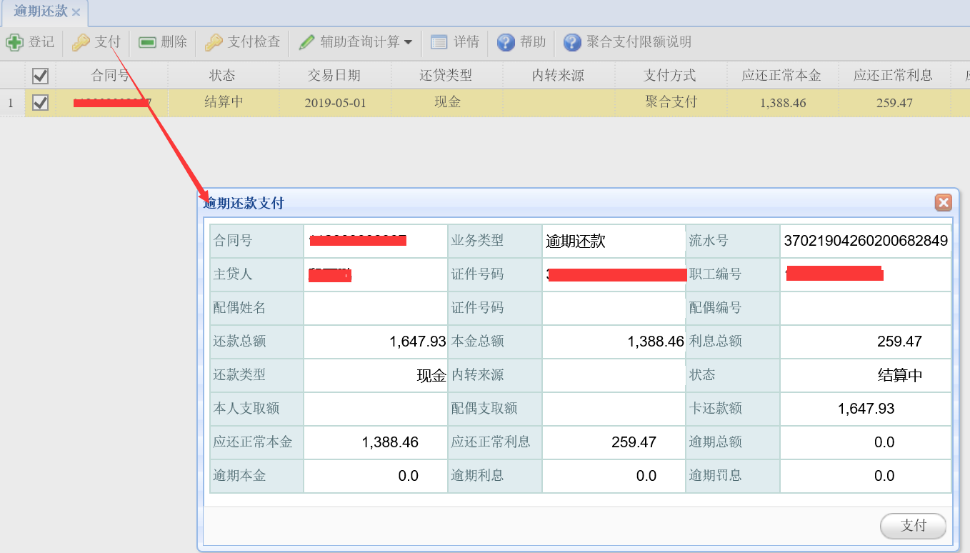Select the 聚合支付 cell in row 1

tap(670, 102)
